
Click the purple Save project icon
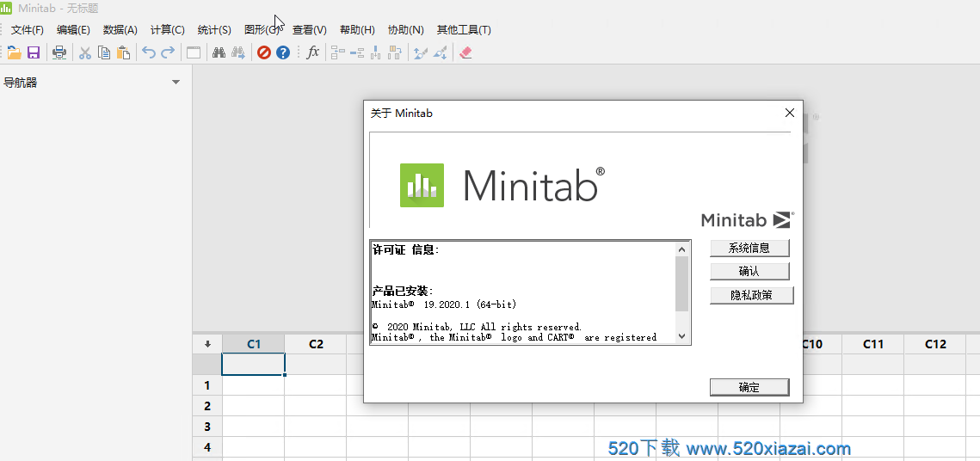[34, 52]
